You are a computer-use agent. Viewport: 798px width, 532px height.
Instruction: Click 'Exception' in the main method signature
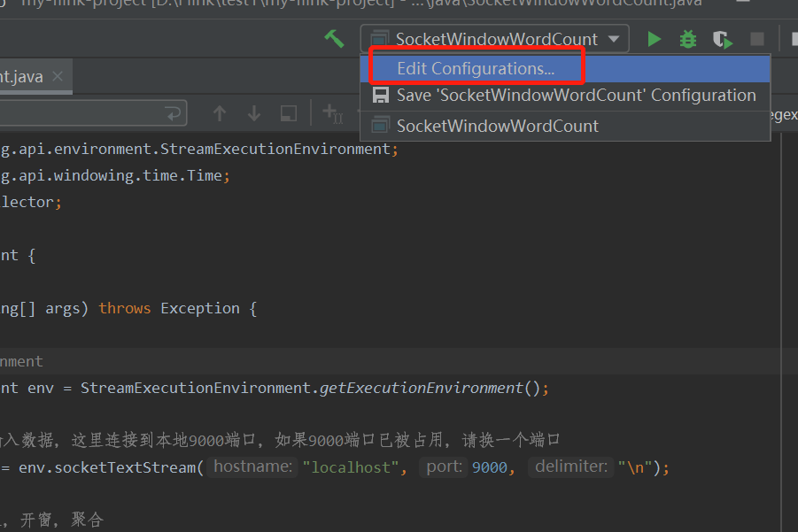pyautogui.click(x=200, y=308)
